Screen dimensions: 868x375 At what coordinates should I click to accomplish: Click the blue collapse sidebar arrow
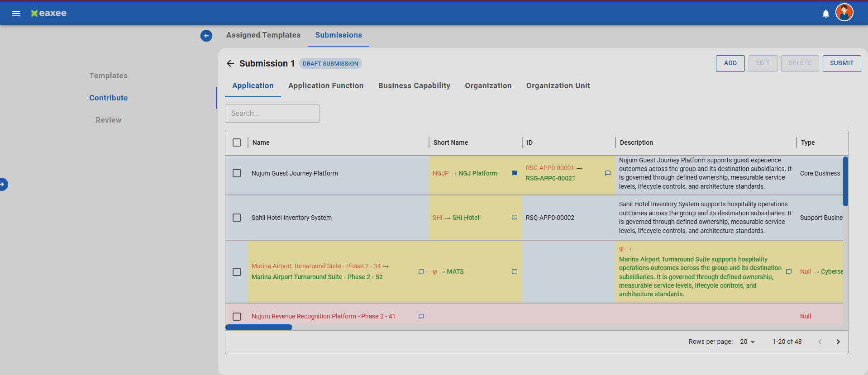click(206, 36)
